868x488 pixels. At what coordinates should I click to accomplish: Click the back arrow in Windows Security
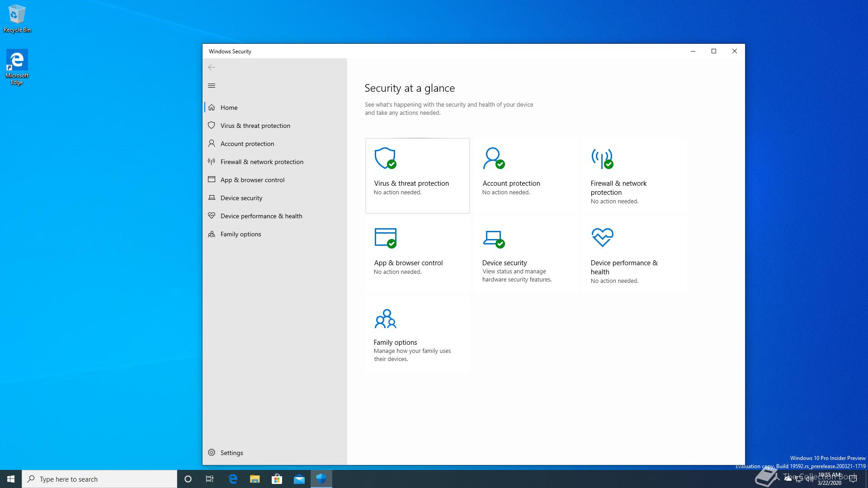pyautogui.click(x=212, y=67)
